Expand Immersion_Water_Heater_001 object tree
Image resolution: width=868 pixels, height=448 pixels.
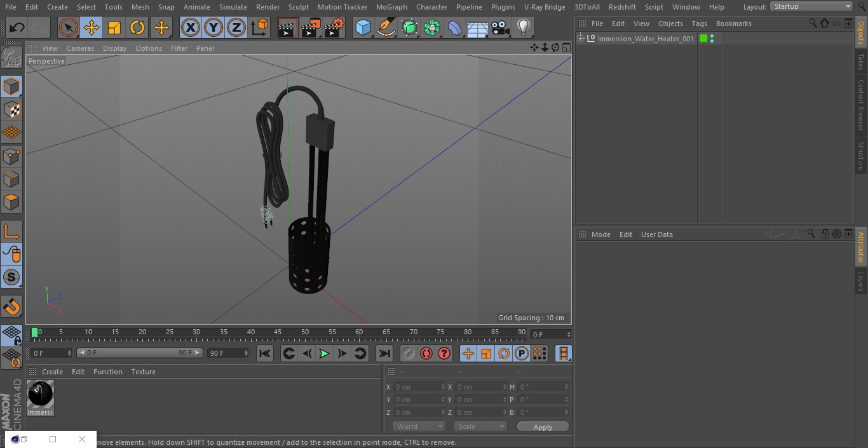tap(580, 39)
